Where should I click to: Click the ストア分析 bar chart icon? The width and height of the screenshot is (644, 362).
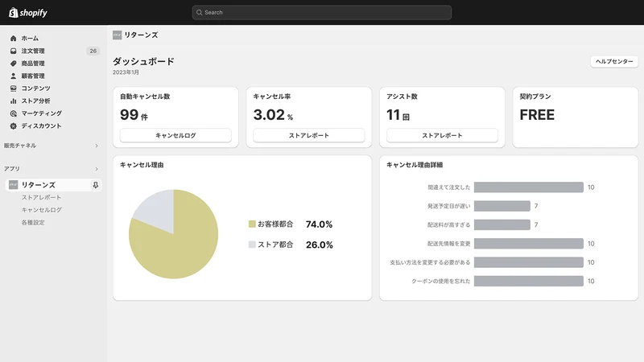tap(13, 101)
